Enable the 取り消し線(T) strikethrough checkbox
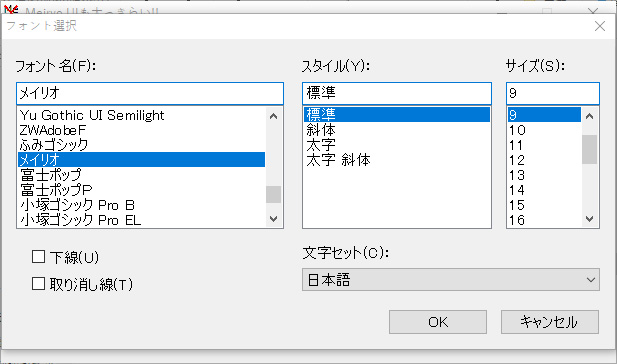This screenshot has width=617, height=364. point(38,283)
